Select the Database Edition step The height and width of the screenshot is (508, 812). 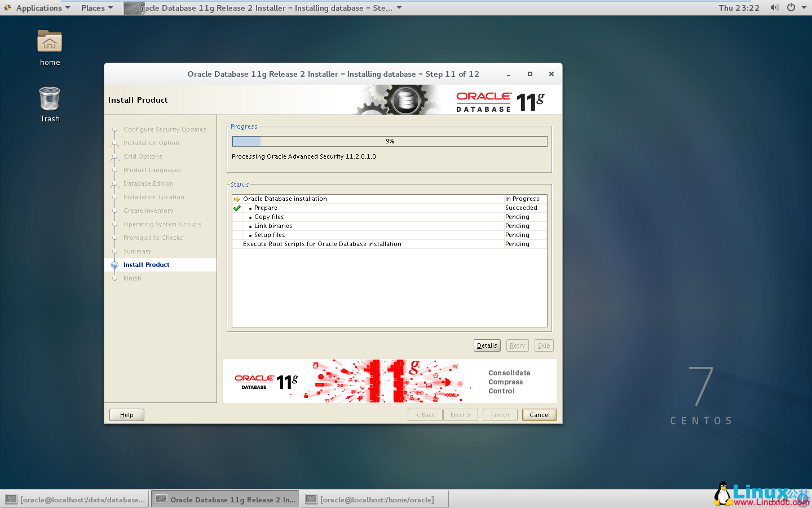(x=148, y=183)
